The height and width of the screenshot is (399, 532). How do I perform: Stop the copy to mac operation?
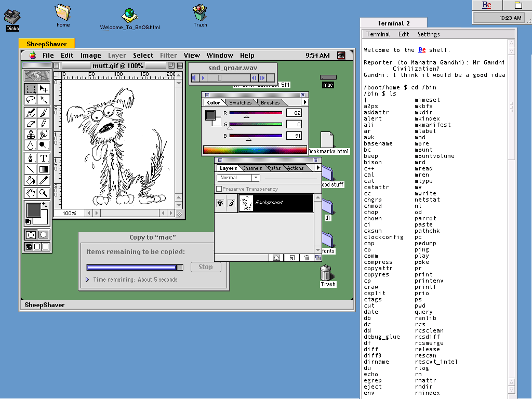click(x=206, y=267)
